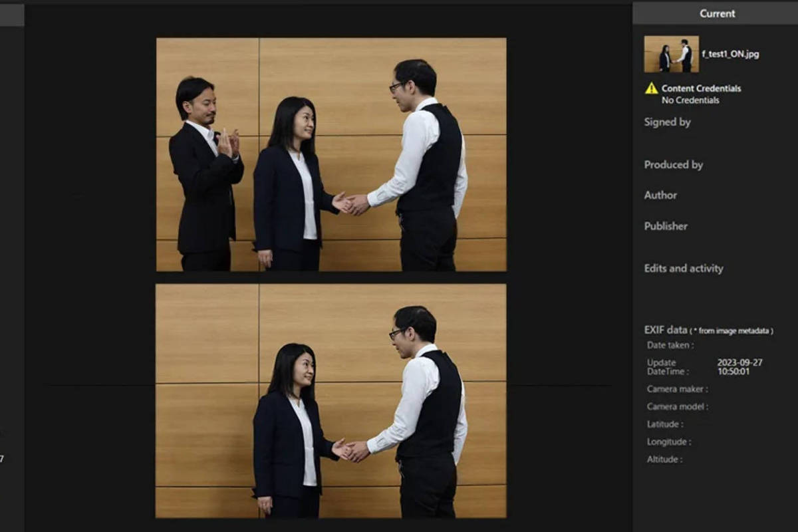Image resolution: width=798 pixels, height=532 pixels.
Task: Click the EXIF data heading
Action: (x=666, y=330)
